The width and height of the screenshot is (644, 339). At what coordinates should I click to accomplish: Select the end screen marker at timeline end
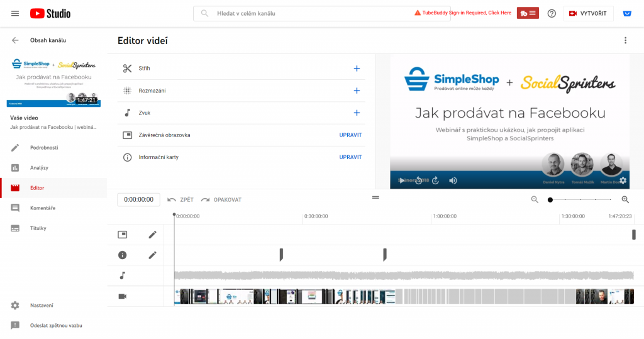point(634,235)
